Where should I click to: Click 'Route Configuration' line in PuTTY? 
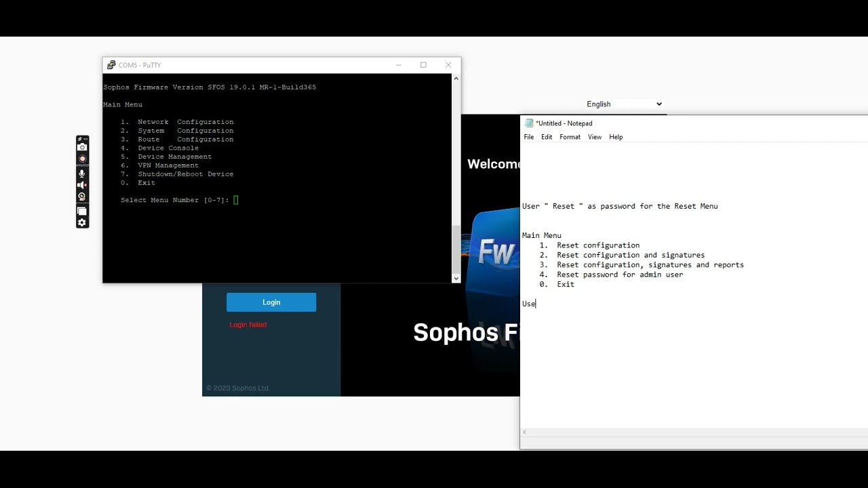coord(177,140)
